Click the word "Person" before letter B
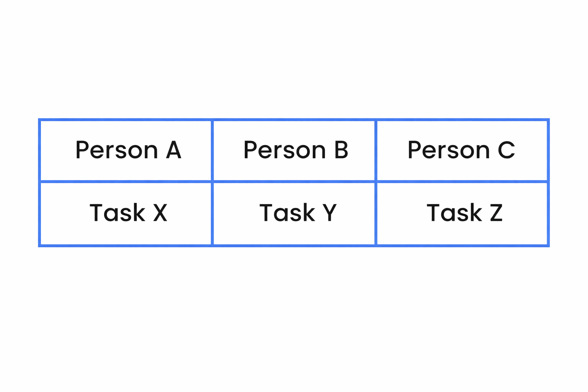This screenshot has height=392, width=588. coord(284,150)
